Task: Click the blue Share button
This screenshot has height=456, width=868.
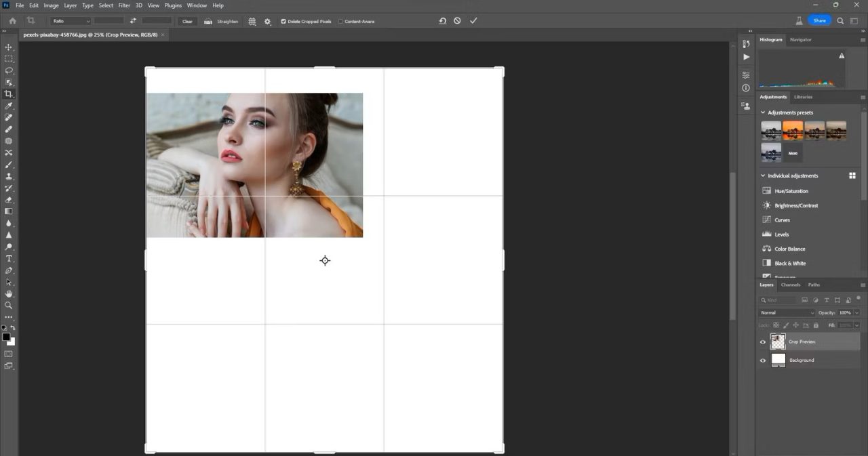Action: [x=819, y=20]
